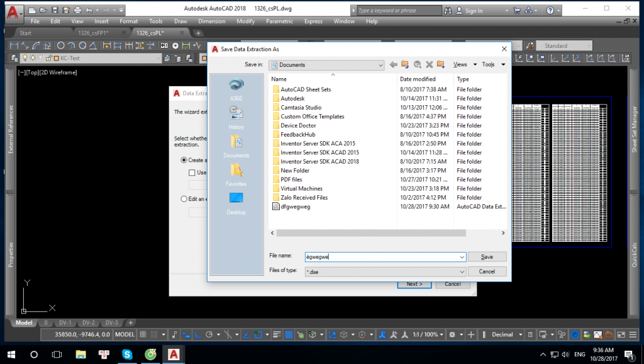The width and height of the screenshot is (644, 364).
Task: Switch to the Model tab
Action: 23,322
